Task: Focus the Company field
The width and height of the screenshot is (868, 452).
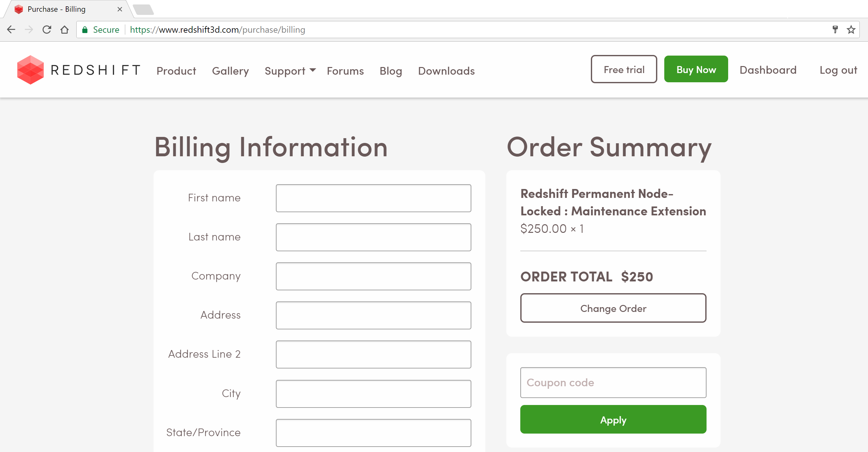Action: point(373,276)
